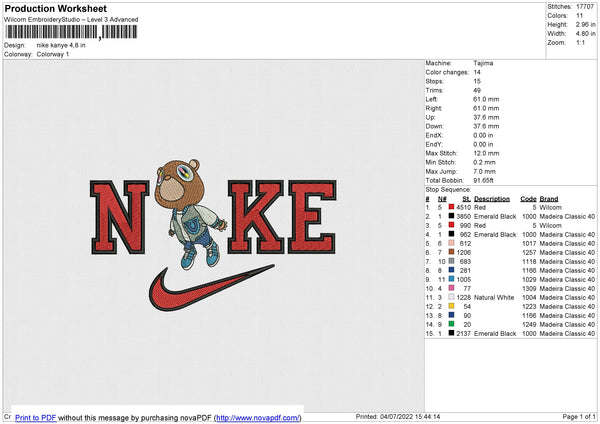This screenshot has width=600, height=424.
Task: Click the barcode under the worksheet title
Action: 71,32
